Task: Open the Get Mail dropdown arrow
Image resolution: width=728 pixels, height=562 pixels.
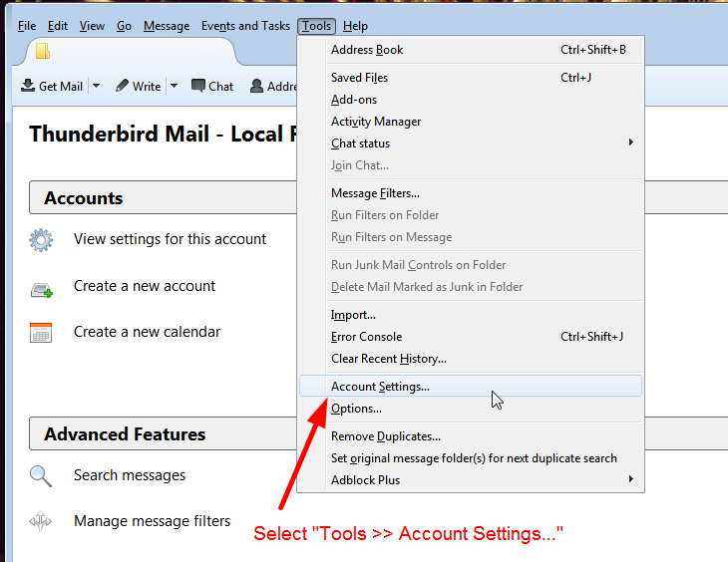Action: coord(96,86)
